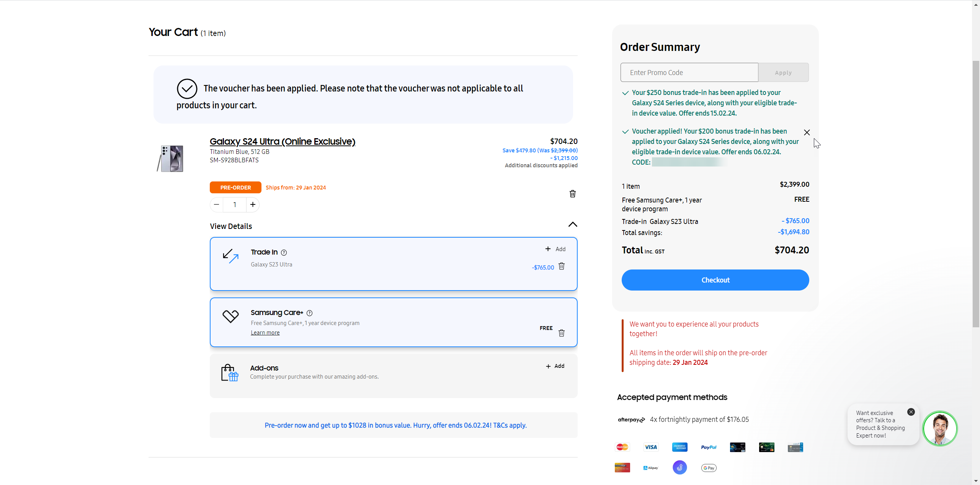Viewport: 980px width, 485px height.
Task: Click the "Total savings:" label
Action: pyautogui.click(x=642, y=233)
